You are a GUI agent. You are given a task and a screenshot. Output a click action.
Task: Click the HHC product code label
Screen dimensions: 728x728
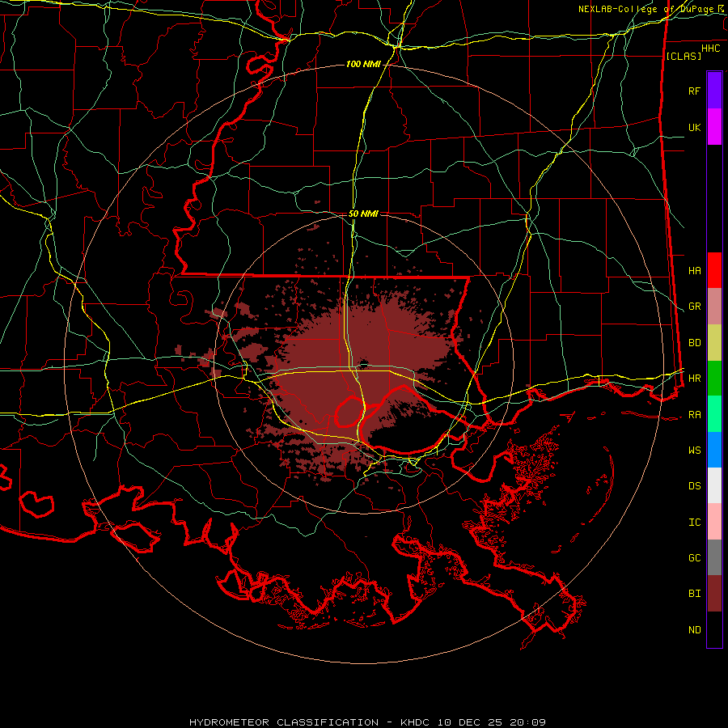(710, 49)
